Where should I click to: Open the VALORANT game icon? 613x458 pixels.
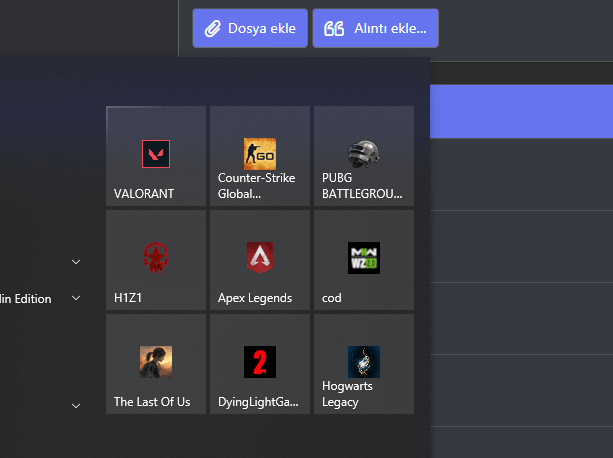156,154
